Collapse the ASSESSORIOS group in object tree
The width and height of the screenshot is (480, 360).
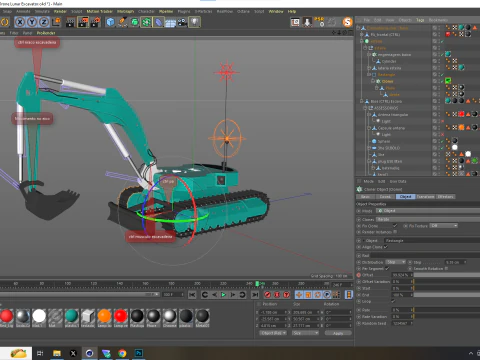pos(365,108)
